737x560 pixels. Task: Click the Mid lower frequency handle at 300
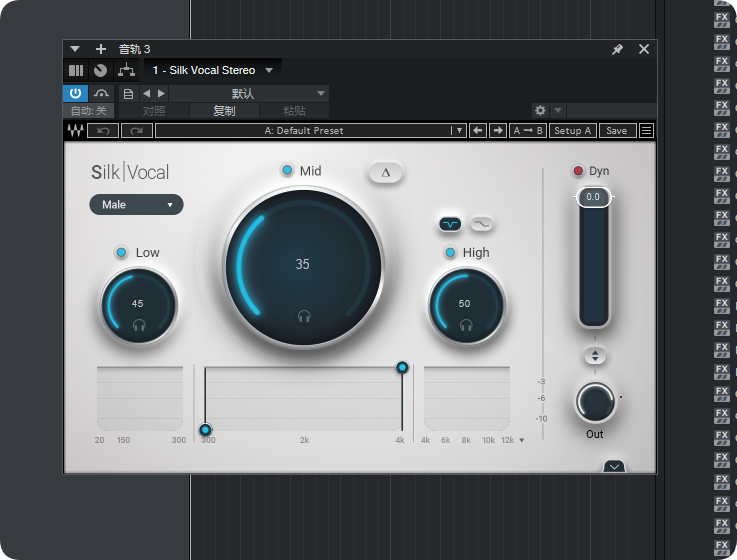[205, 429]
